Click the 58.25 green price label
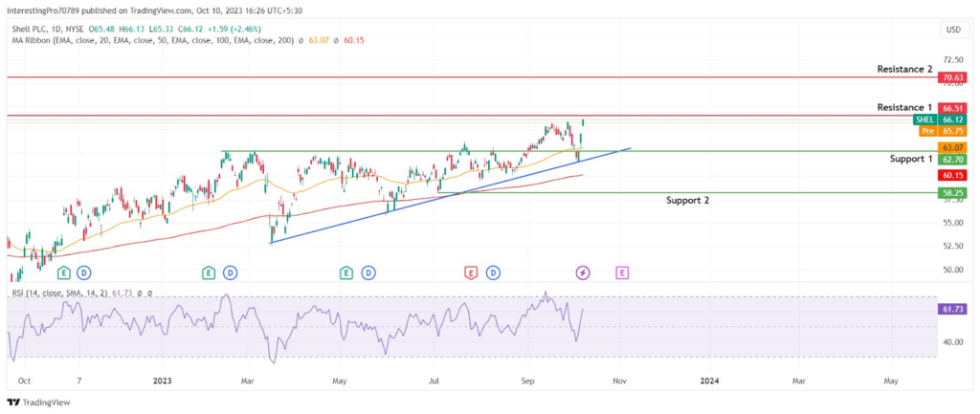 (x=952, y=193)
